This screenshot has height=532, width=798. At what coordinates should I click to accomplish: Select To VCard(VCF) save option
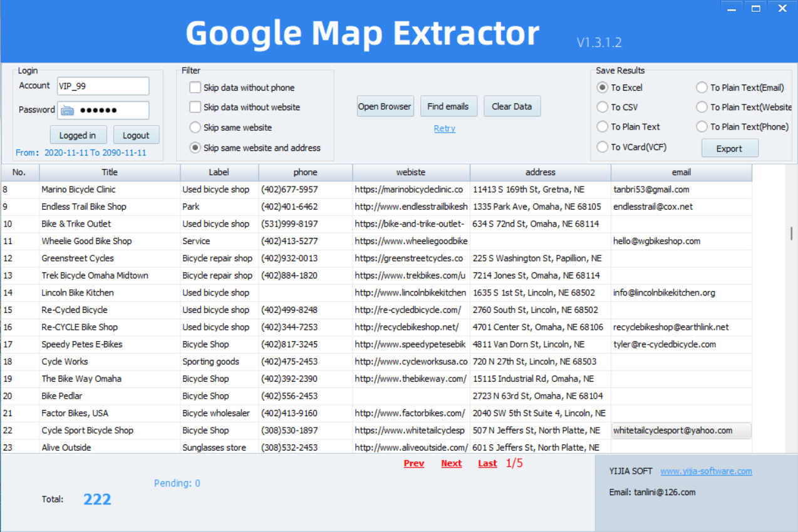click(602, 147)
